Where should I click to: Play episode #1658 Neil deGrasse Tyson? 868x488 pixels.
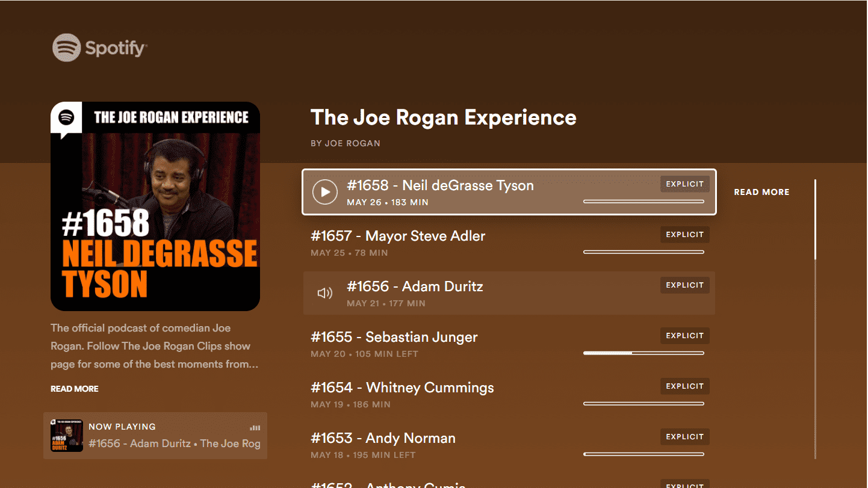[324, 192]
